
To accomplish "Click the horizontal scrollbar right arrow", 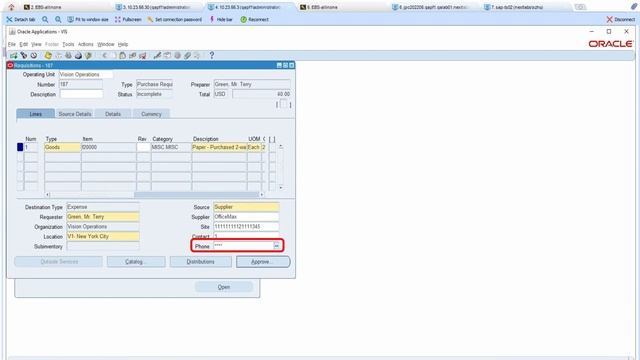I will [262, 195].
